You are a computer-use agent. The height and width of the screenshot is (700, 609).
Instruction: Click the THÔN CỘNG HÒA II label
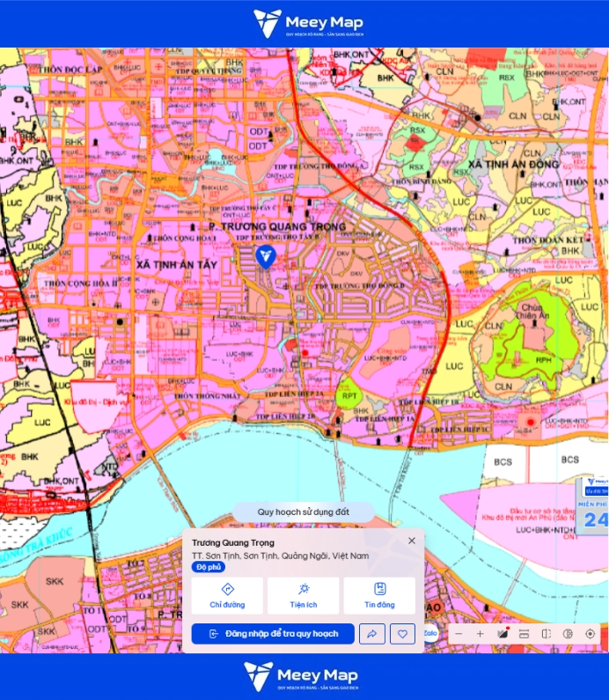(81, 284)
